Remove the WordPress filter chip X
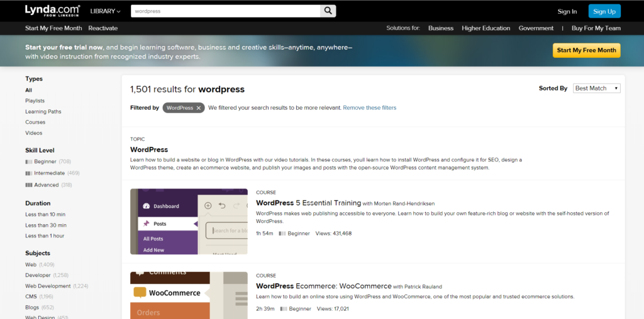Image resolution: width=644 pixels, height=319 pixels. [198, 108]
